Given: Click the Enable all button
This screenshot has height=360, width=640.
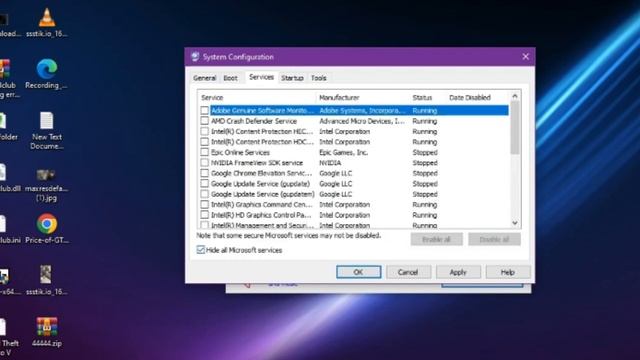Looking at the screenshot, I should (x=436, y=239).
